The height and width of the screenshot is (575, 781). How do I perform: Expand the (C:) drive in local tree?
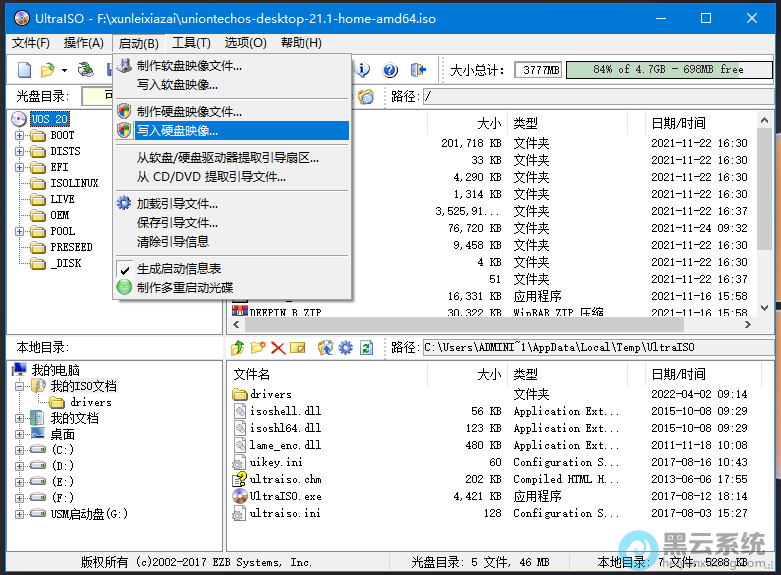point(19,450)
